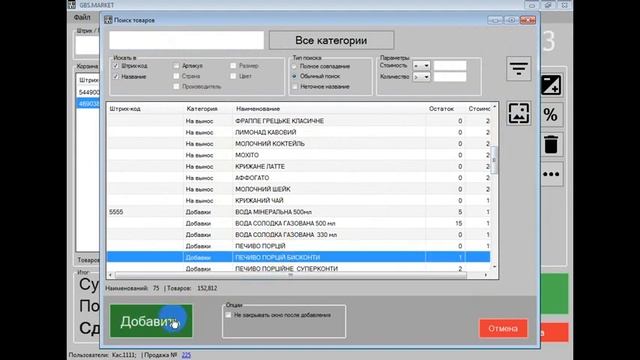The width and height of the screenshot is (640, 360).
Task: Enable Неточное название checkbox
Action: pyautogui.click(x=294, y=87)
